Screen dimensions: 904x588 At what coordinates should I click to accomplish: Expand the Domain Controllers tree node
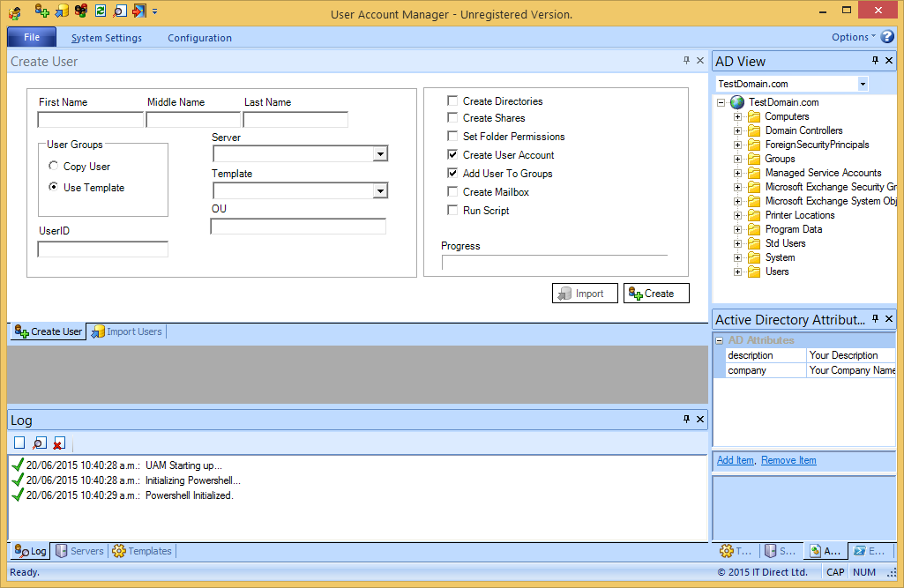point(738,130)
